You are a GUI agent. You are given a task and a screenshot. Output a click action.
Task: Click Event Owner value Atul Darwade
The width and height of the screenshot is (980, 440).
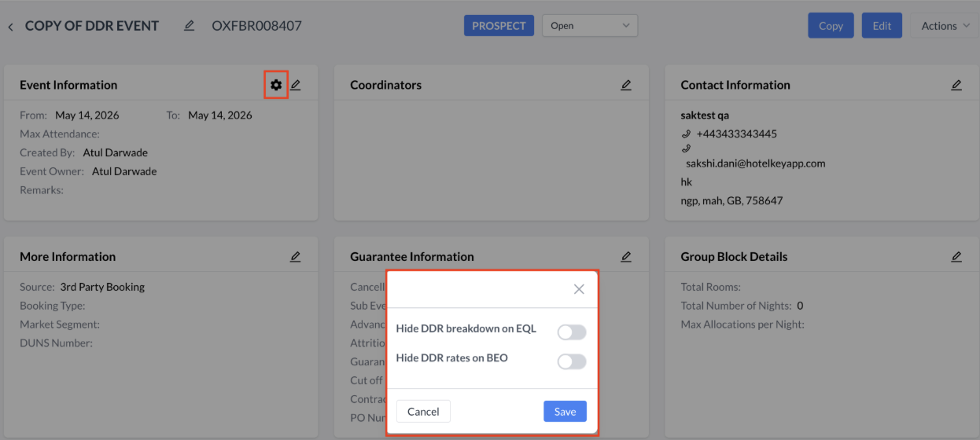tap(124, 171)
